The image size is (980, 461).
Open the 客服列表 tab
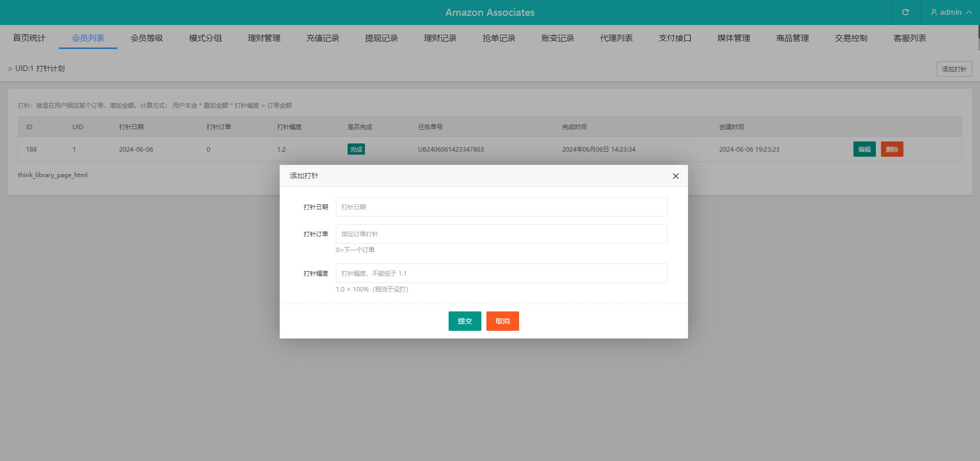click(910, 38)
